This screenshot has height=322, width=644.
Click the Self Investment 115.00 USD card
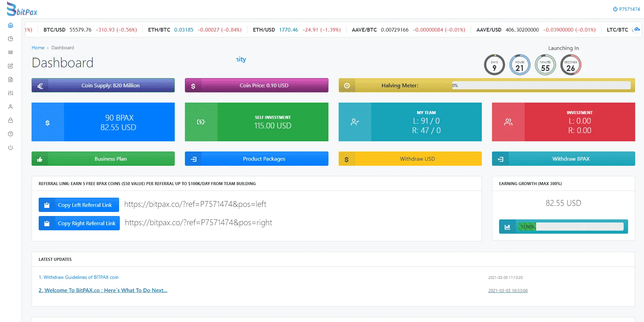click(257, 122)
